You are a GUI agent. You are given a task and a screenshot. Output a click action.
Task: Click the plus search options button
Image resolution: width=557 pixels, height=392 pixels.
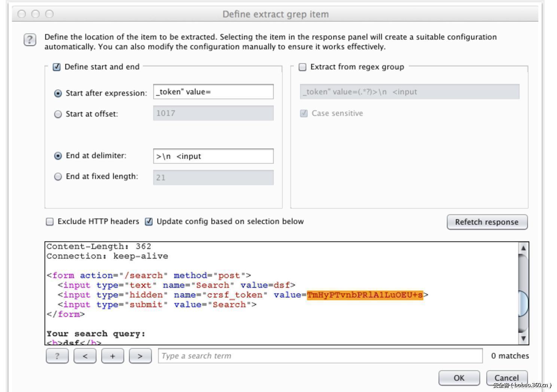click(x=112, y=356)
